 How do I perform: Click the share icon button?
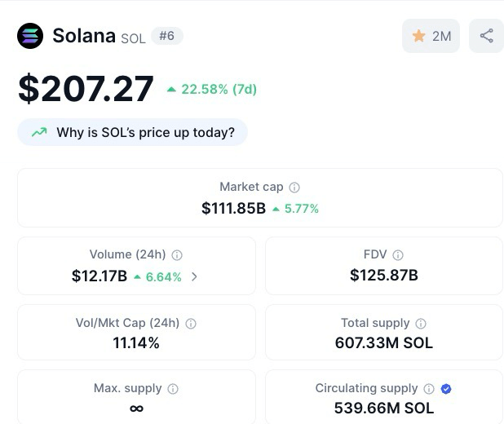[x=486, y=36]
